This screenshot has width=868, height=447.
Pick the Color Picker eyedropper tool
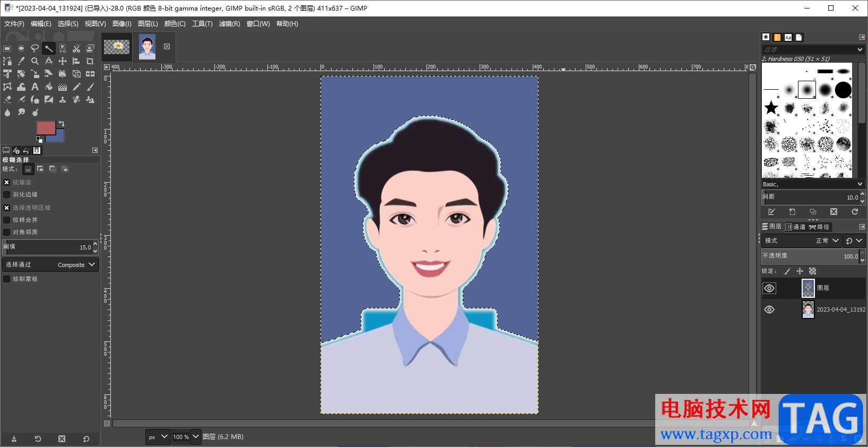(21, 61)
